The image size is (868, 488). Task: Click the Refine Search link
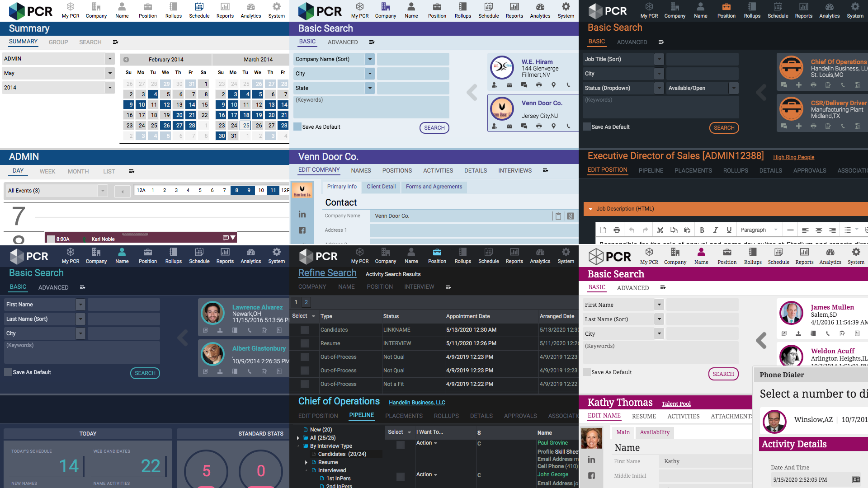(327, 273)
